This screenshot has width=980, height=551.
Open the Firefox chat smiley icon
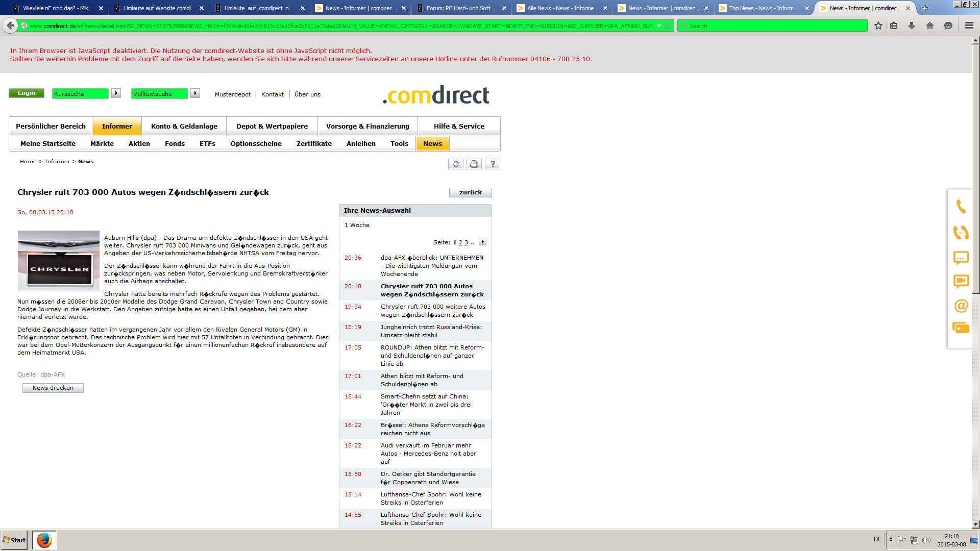coord(948,26)
